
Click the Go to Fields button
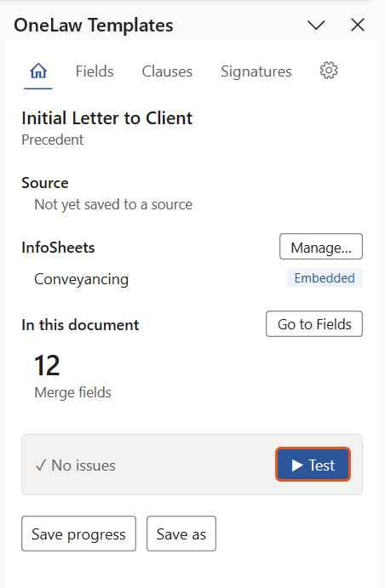314,324
